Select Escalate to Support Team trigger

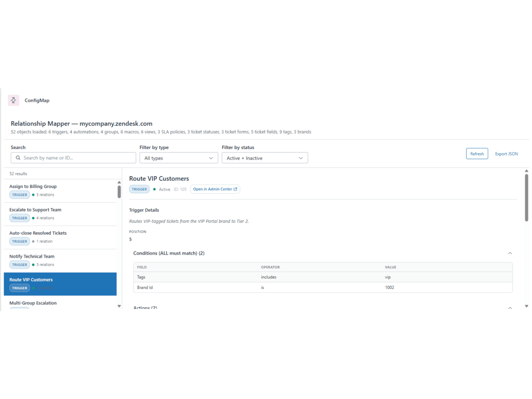60,214
